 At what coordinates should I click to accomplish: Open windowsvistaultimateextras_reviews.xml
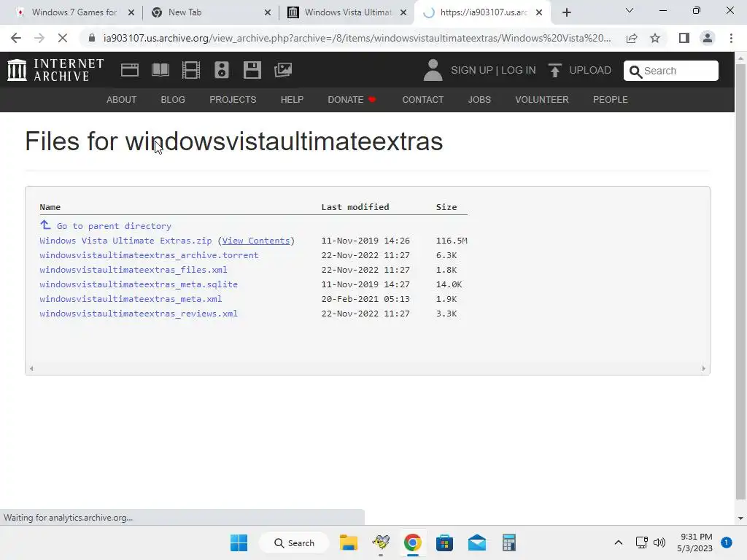[139, 314]
